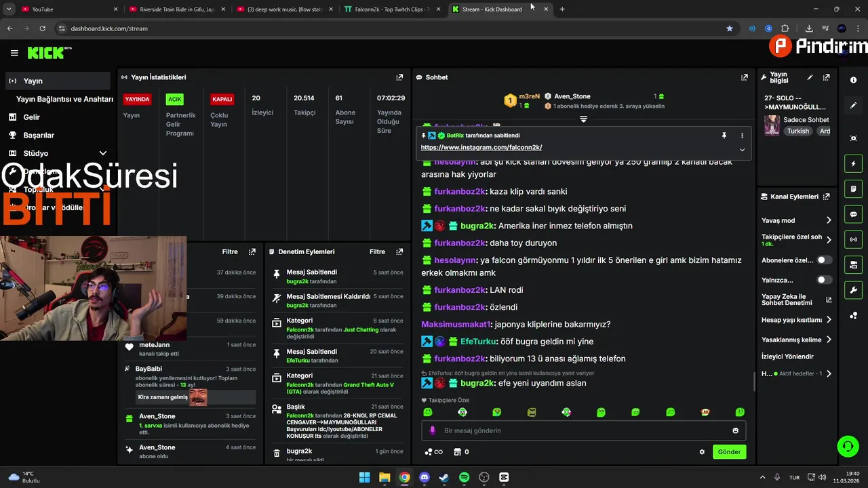This screenshot has width=868, height=488.
Task: Toggle the notes widget icon in right sidebar
Action: click(853, 189)
